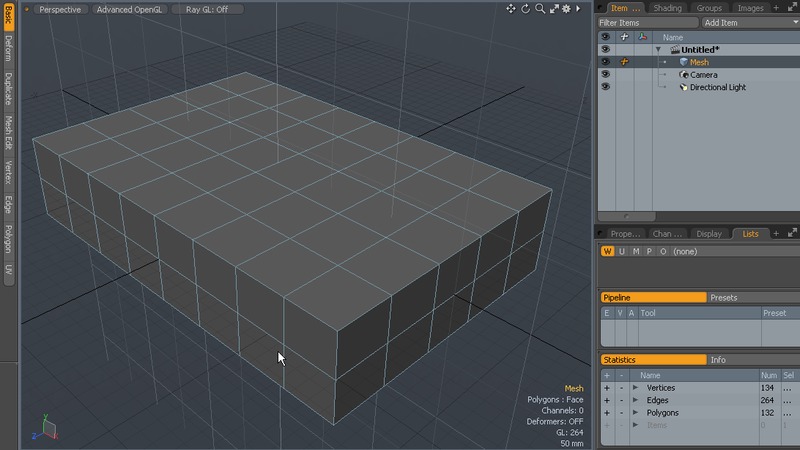
Task: Click the minus icon beside Polygons
Action: tap(620, 413)
